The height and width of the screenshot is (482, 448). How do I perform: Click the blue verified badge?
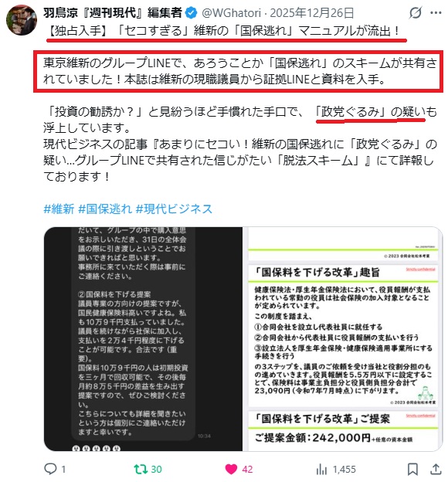(192, 13)
